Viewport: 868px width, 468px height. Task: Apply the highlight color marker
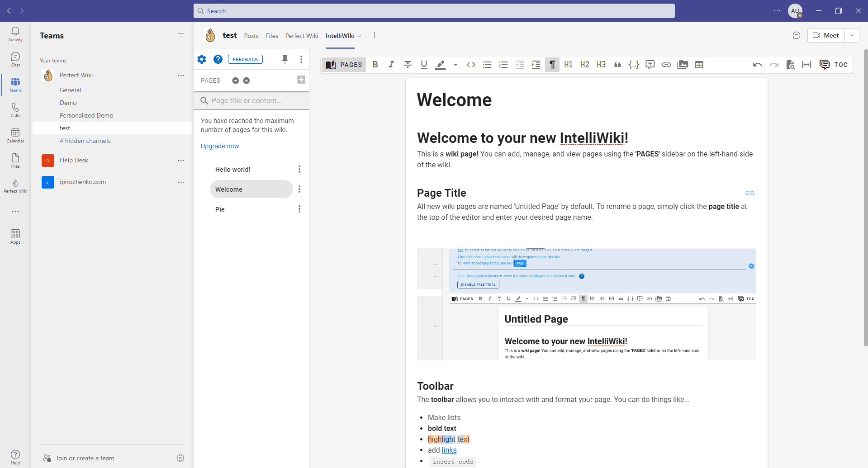440,65
